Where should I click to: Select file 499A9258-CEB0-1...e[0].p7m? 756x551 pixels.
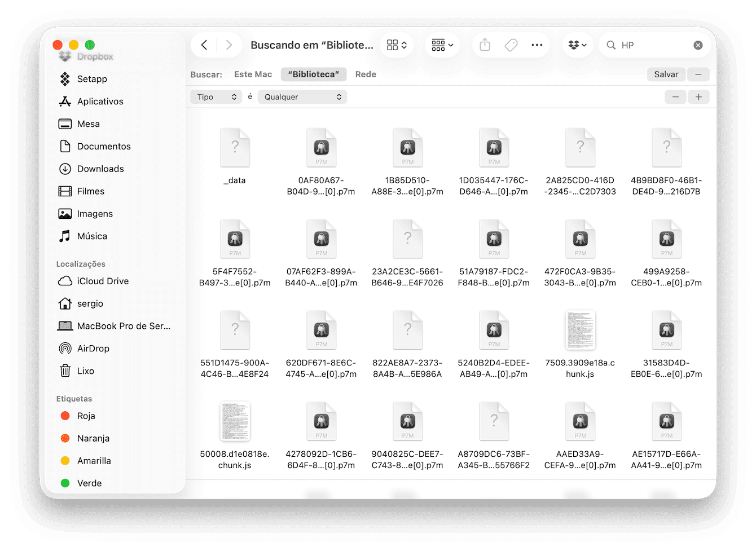point(666,240)
